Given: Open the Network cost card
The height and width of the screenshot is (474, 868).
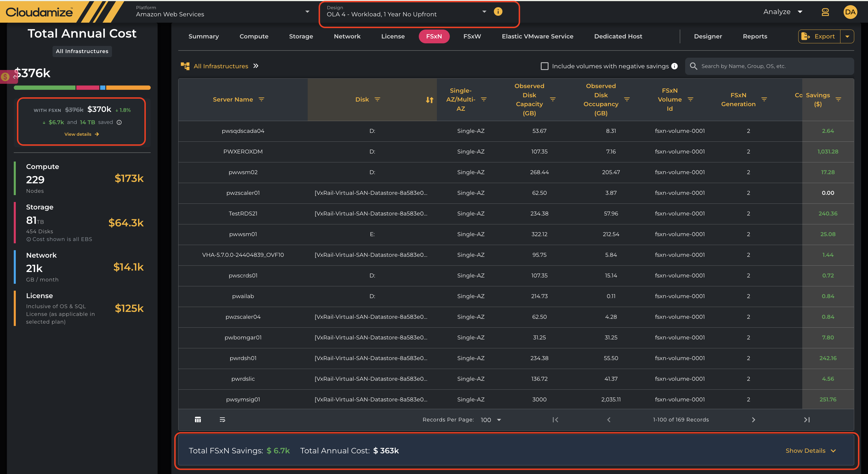Looking at the screenshot, I should 82,267.
